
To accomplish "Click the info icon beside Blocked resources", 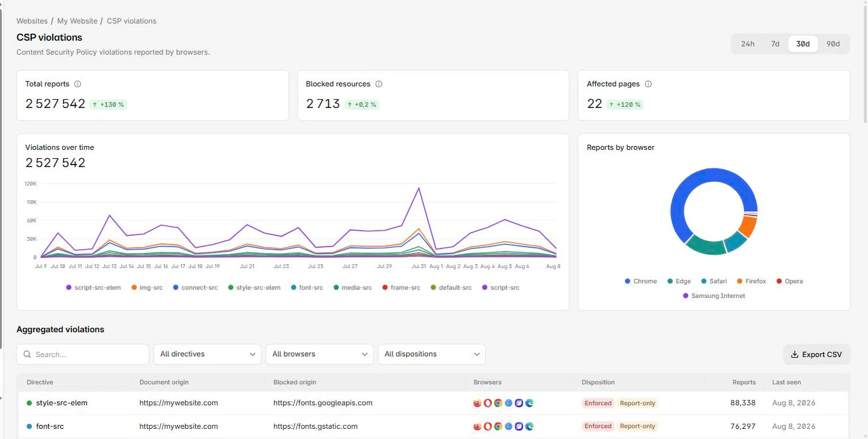I will tap(379, 84).
